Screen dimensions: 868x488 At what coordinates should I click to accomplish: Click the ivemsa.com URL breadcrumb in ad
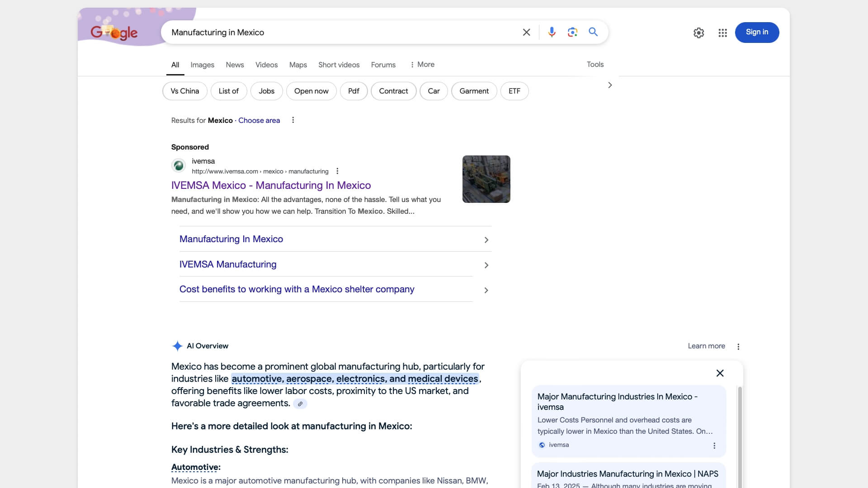coord(260,171)
